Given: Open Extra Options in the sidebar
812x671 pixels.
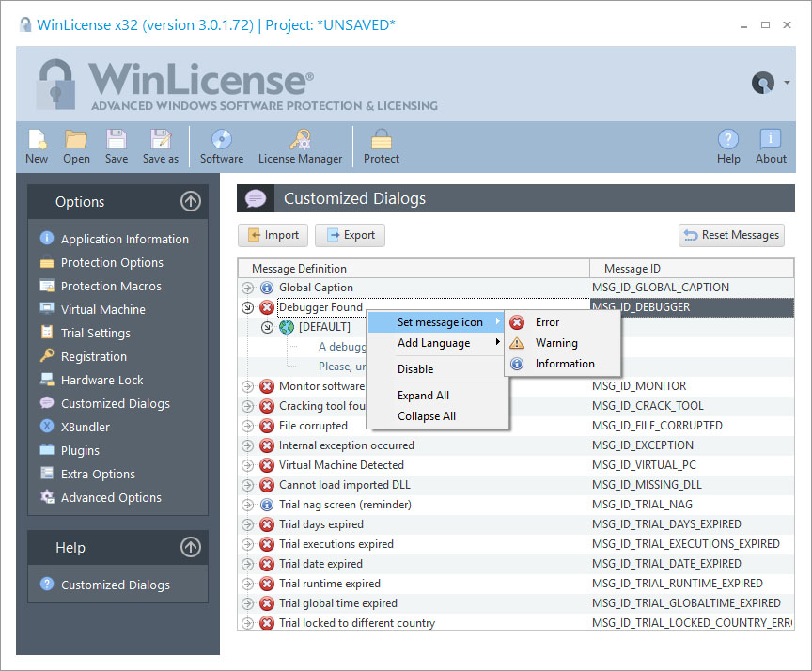Looking at the screenshot, I should pyautogui.click(x=98, y=474).
